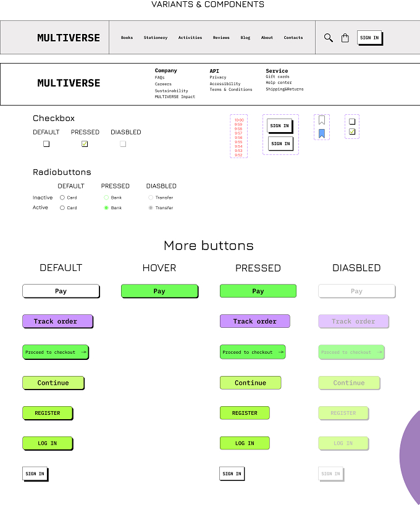
Task: Check the DEFAULT state checkbox
Action: coord(46,144)
